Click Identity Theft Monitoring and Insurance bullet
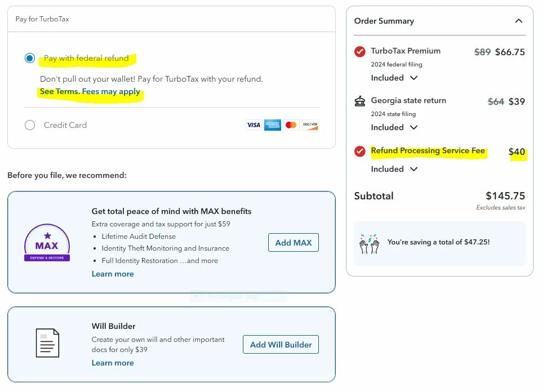Screen dimensions: 542x392 point(165,248)
